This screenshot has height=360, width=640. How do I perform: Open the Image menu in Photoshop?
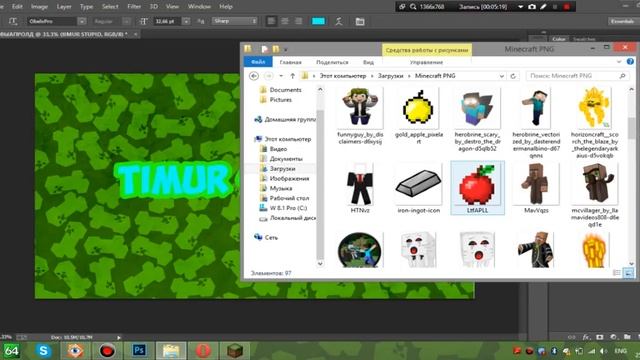[x=39, y=7]
